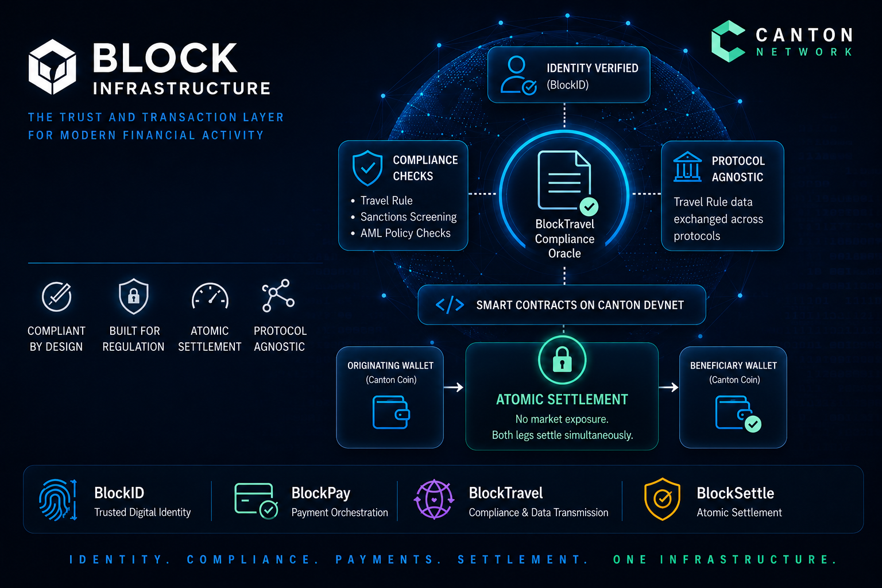The height and width of the screenshot is (588, 882).
Task: Click the "No market exposure." line
Action: pos(562,419)
